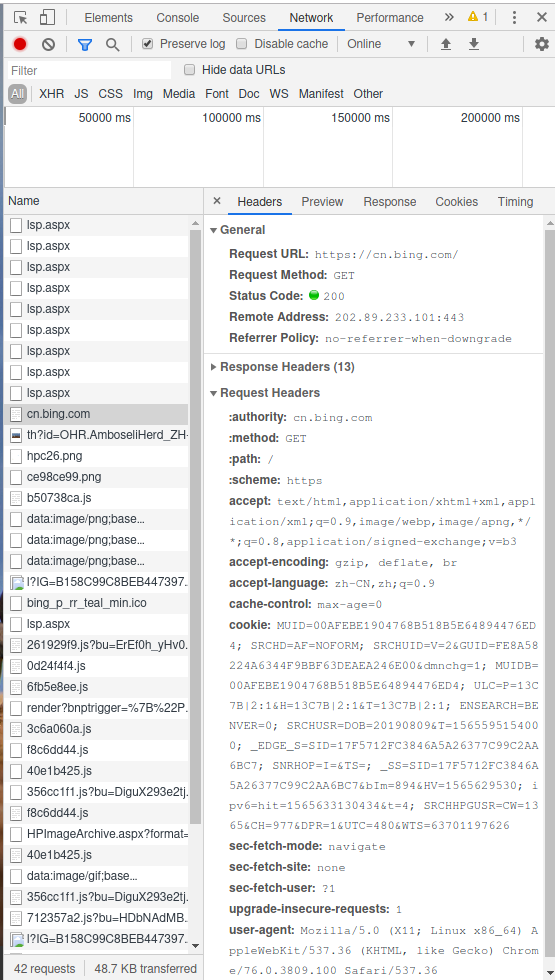Click the red record network log button
This screenshot has height=980, width=555.
20,44
